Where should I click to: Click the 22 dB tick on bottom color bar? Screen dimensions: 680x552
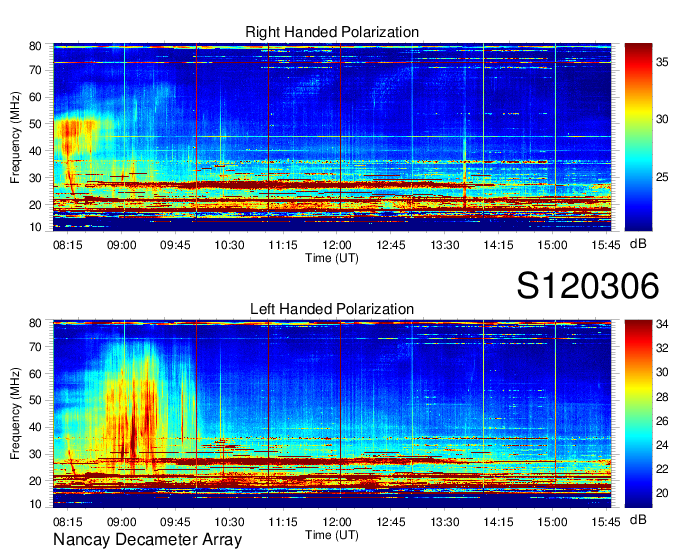pyautogui.click(x=662, y=469)
